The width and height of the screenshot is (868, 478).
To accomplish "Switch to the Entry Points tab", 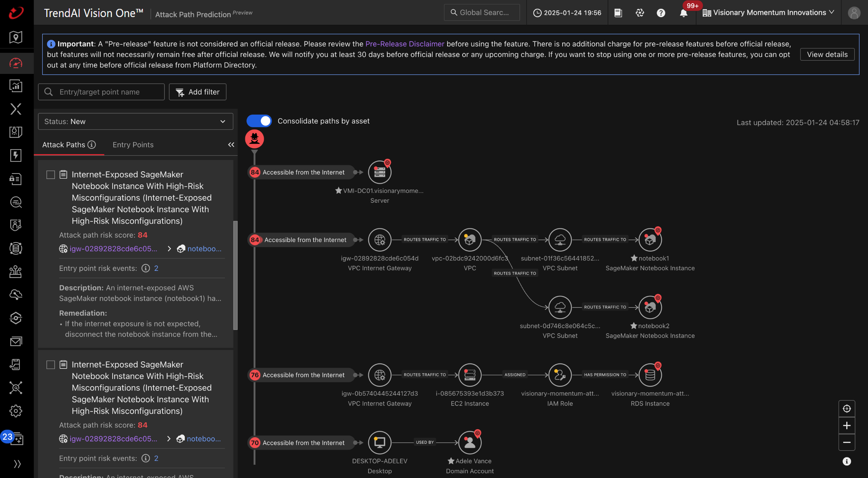I will tap(133, 145).
